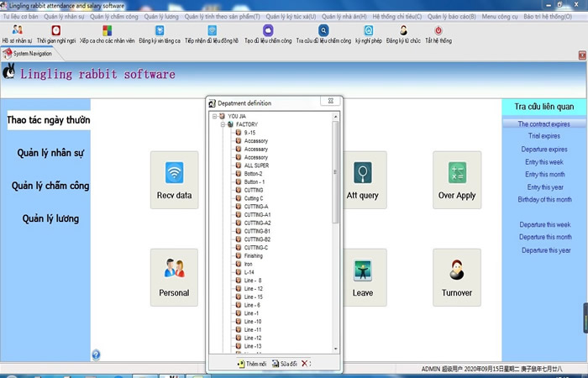
Task: Open Tiếp nhận dữ liệu đồng hồ
Action: point(212,30)
